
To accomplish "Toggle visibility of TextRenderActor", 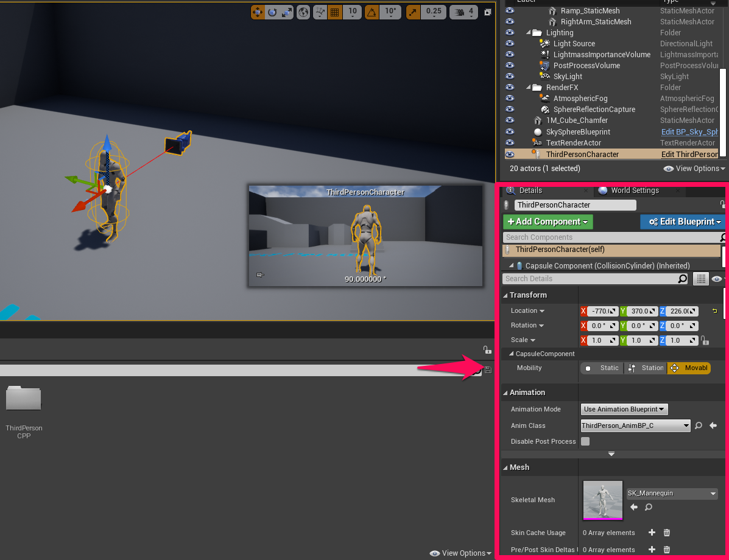I will (x=510, y=142).
